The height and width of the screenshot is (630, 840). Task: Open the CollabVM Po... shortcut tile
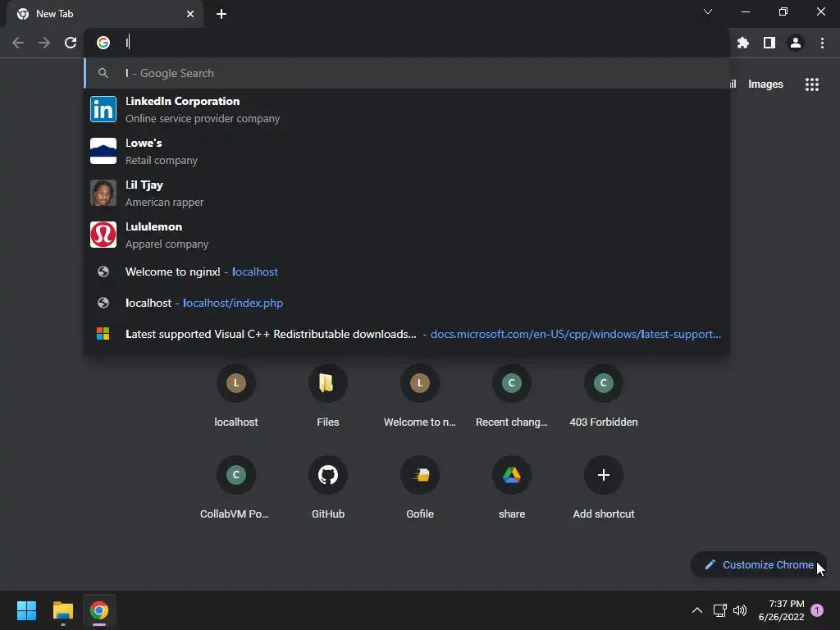pos(236,488)
